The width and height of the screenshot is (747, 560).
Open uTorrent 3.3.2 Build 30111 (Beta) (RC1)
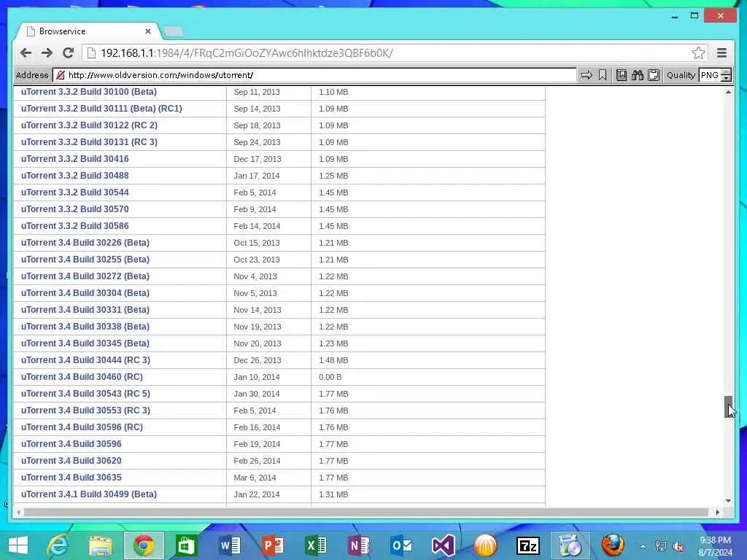click(x=101, y=108)
